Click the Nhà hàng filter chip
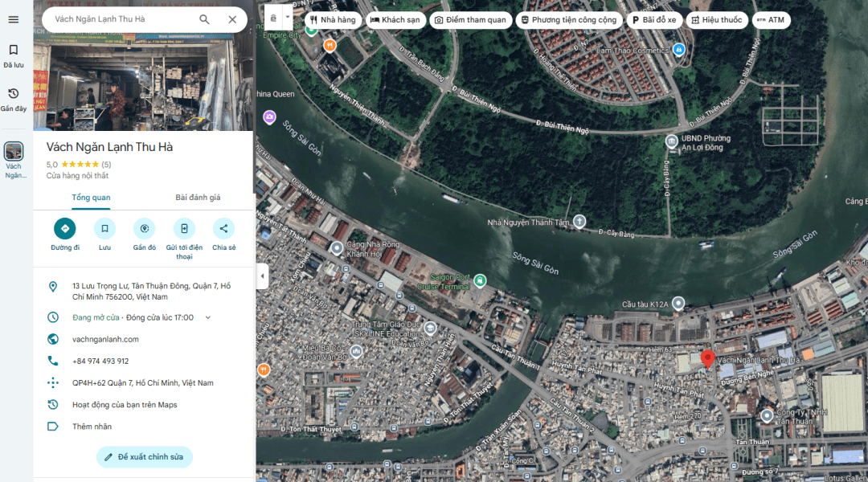 tap(333, 20)
